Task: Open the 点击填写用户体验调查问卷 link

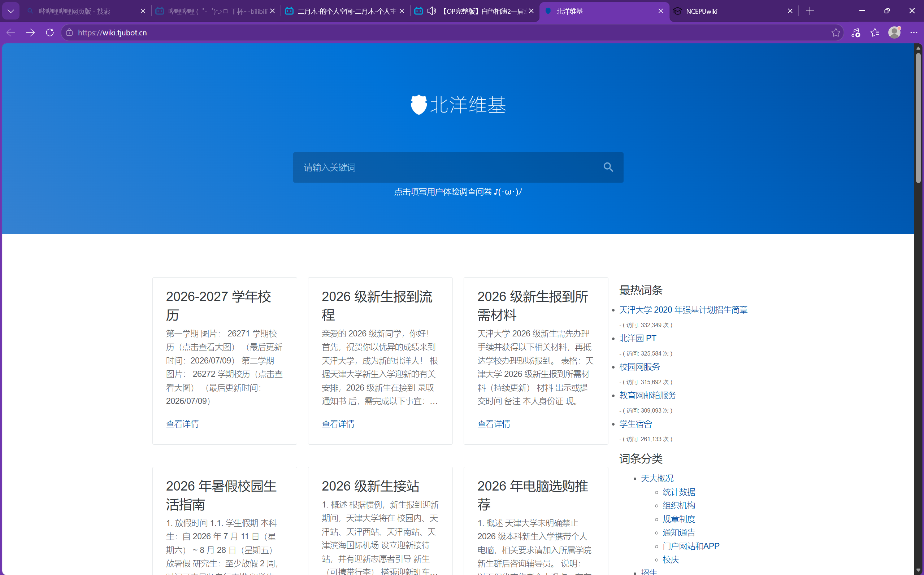Action: pos(458,192)
